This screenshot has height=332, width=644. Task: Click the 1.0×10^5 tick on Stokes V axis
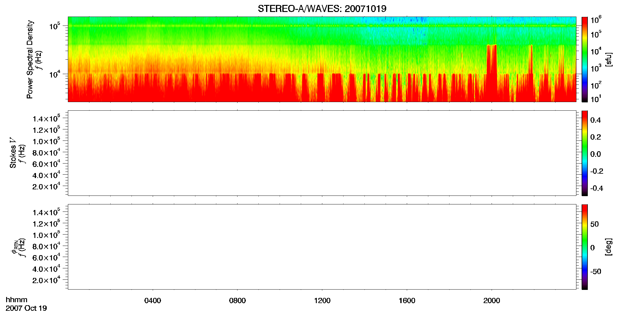click(x=46, y=141)
